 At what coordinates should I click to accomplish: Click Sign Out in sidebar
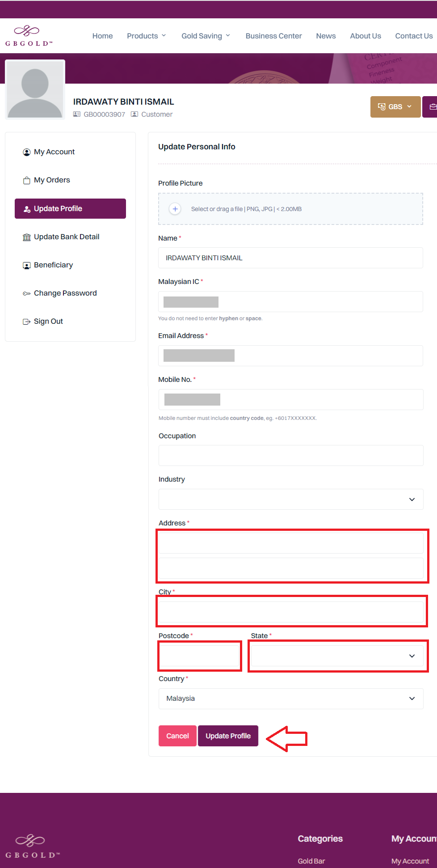(x=48, y=322)
